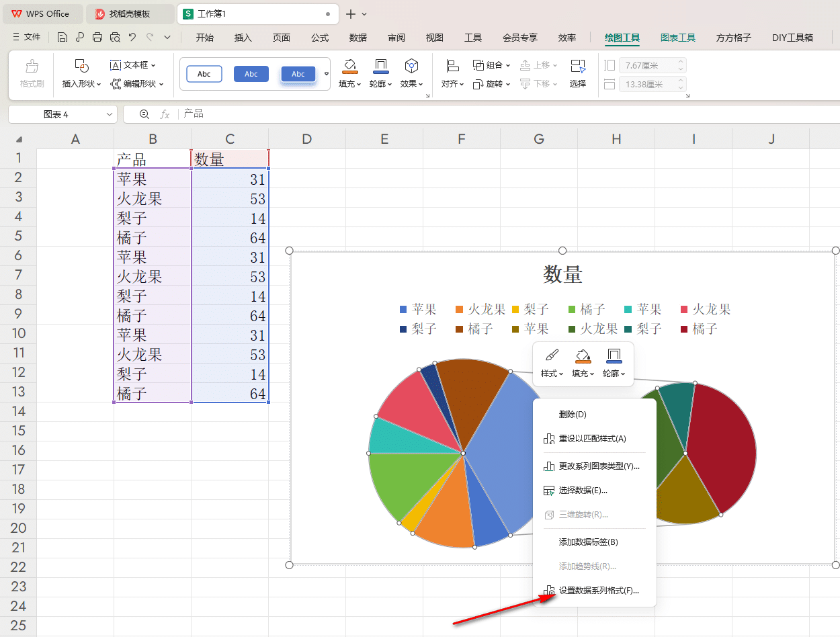
Task: Choose 删除(D) in context menu
Action: (594, 415)
